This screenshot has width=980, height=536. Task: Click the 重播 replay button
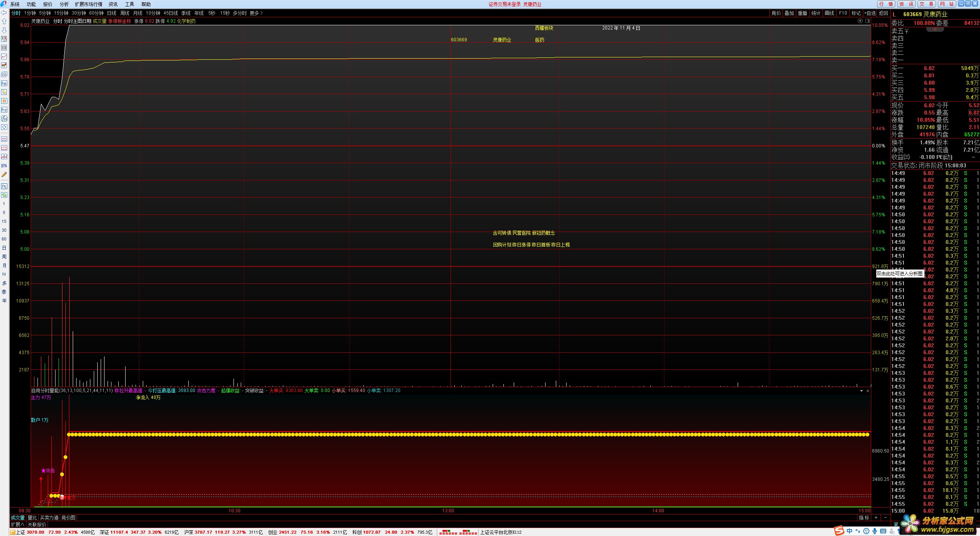click(803, 13)
